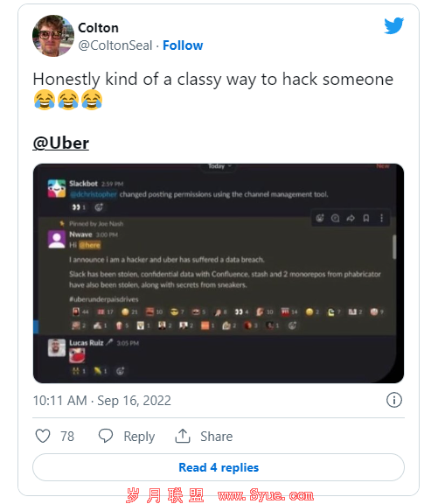The height and width of the screenshot is (504, 438).
Task: Toggle the reaction with count 44
Action: click(x=80, y=311)
